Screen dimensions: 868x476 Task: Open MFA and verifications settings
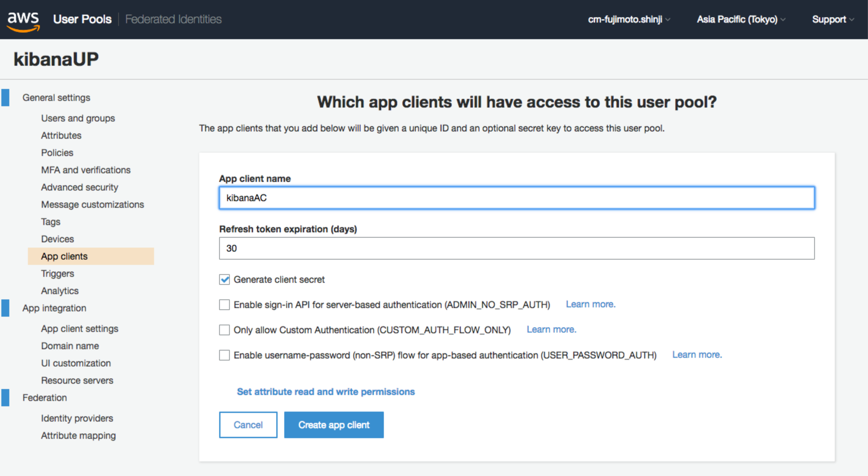pyautogui.click(x=86, y=170)
